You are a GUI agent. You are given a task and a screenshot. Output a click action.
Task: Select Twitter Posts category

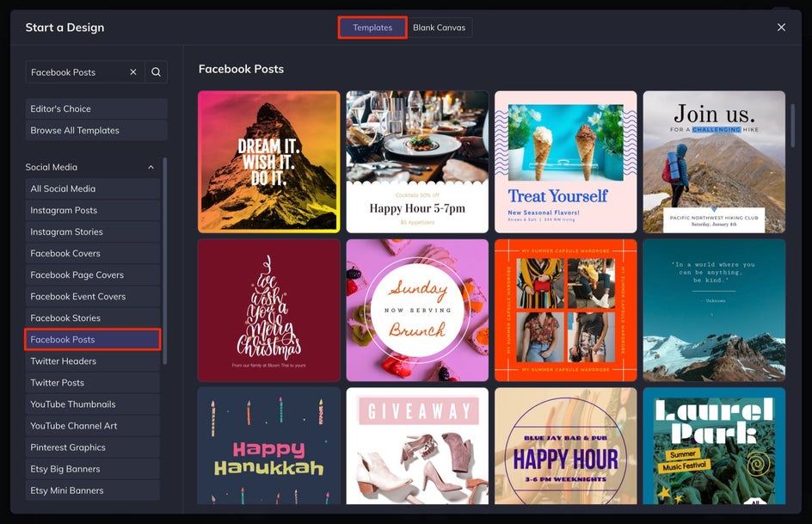coord(93,383)
